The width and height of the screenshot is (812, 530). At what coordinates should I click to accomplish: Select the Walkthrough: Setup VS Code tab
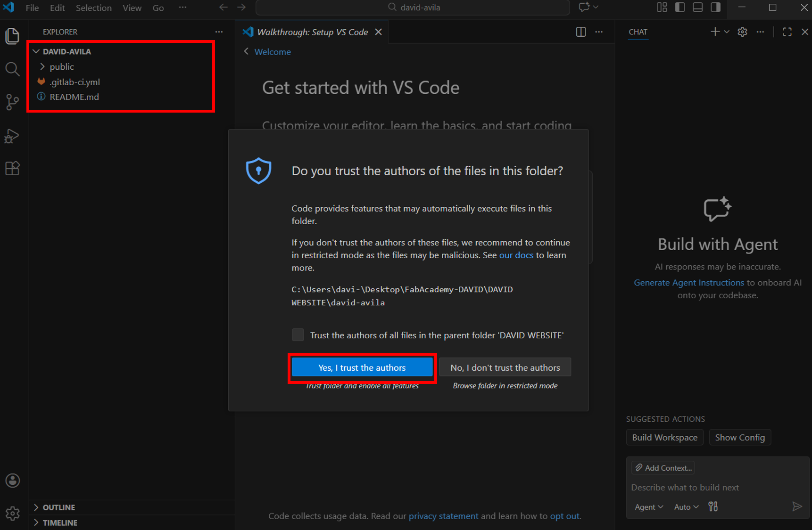[x=312, y=32]
